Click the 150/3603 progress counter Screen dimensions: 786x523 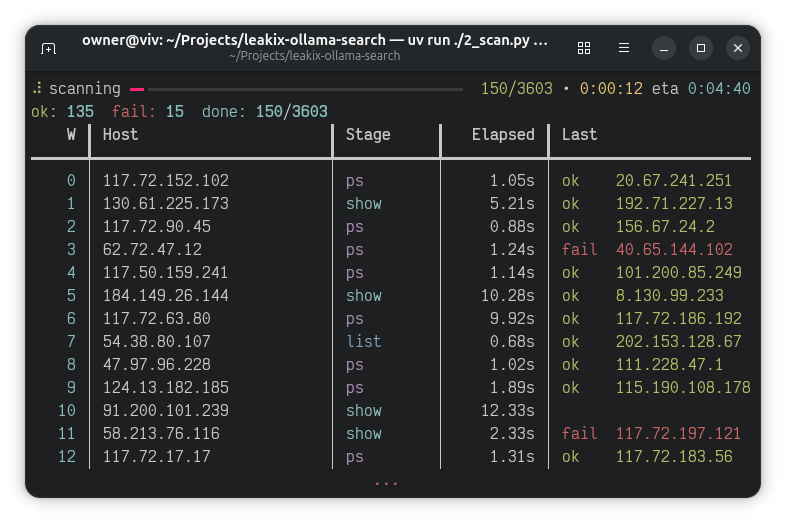point(516,89)
